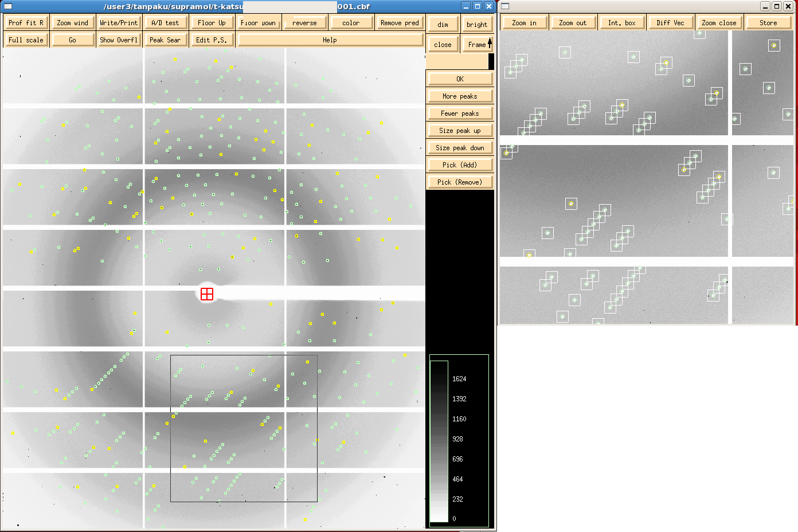Open the window menu icon of the zoom window
The width and height of the screenshot is (798, 532).
pyautogui.click(x=505, y=6)
